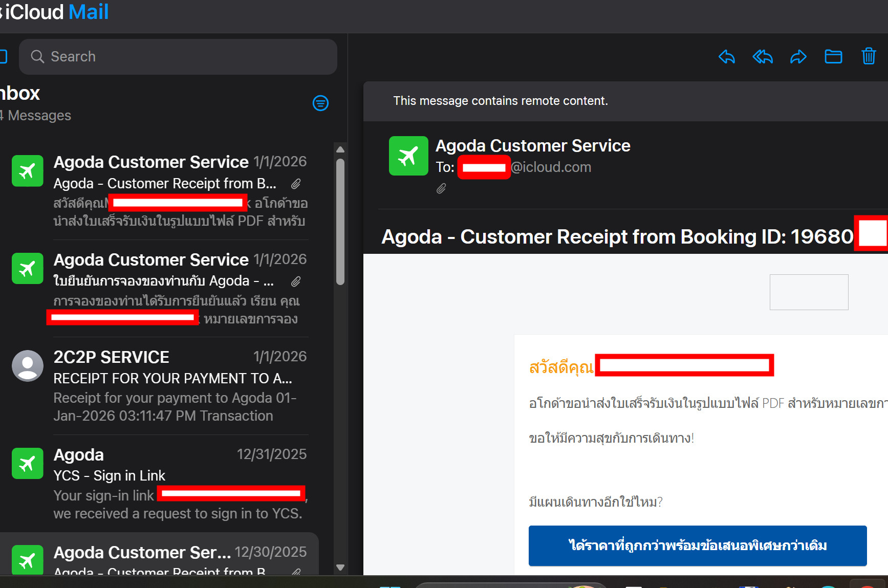Click the iCloud Mail title link
The image size is (888, 588).
click(x=56, y=12)
